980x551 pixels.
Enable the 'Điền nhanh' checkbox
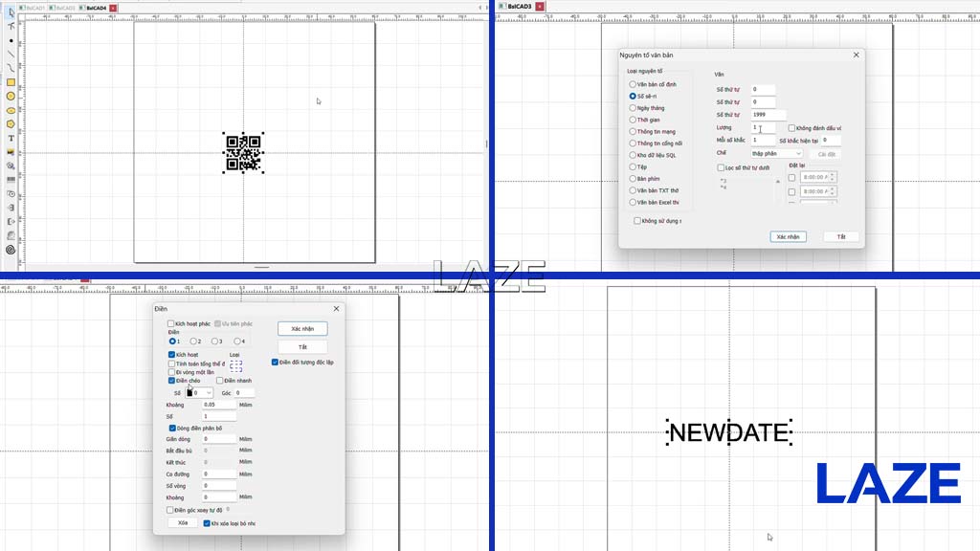coord(220,381)
